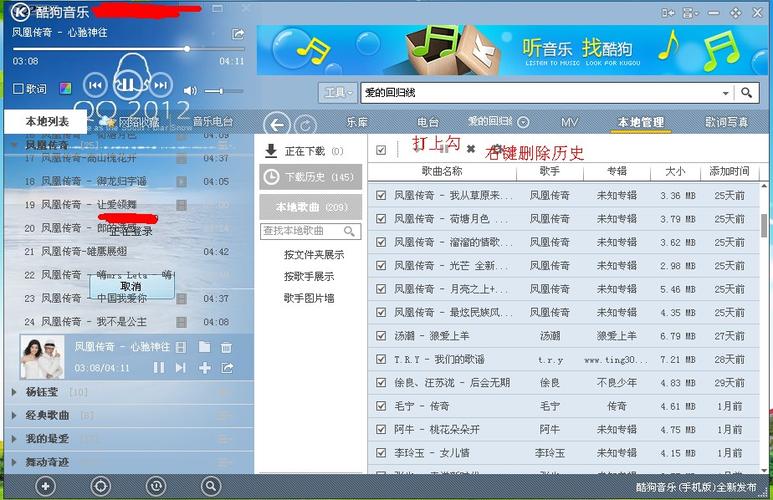Open 下载历史 (145) download history
Viewport: 773px width, 500px height.
(x=309, y=177)
